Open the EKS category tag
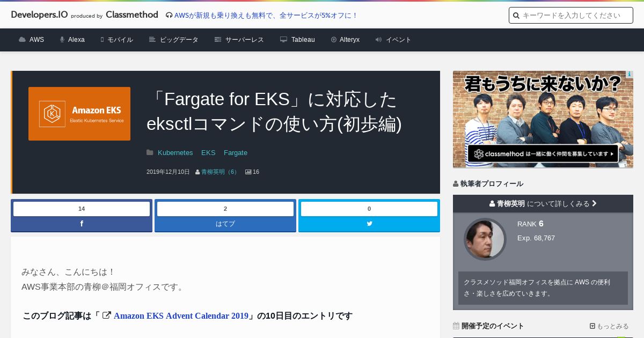 click(208, 153)
